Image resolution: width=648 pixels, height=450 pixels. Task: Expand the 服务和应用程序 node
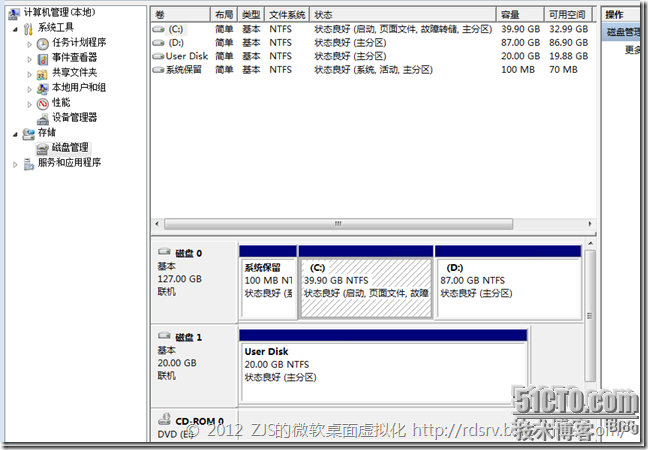(15, 164)
